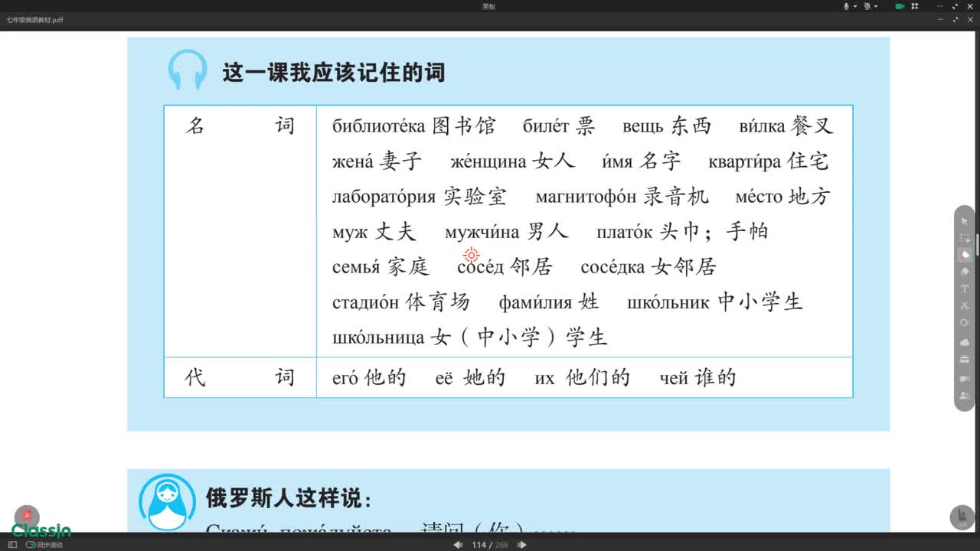
Task: Open the participants roster icon
Action: tap(965, 396)
